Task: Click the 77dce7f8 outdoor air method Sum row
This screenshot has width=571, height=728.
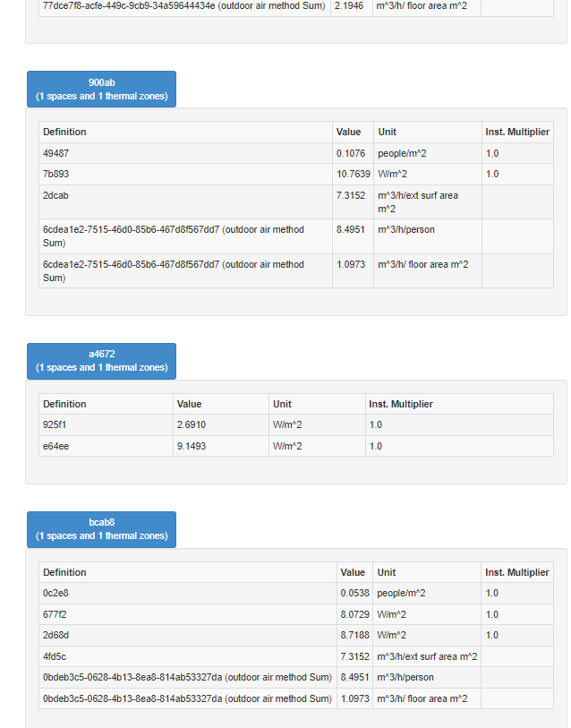Action: 296,6
